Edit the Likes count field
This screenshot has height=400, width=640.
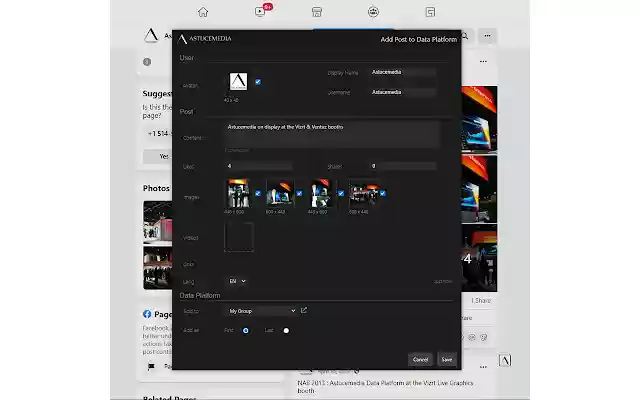pyautogui.click(x=258, y=166)
